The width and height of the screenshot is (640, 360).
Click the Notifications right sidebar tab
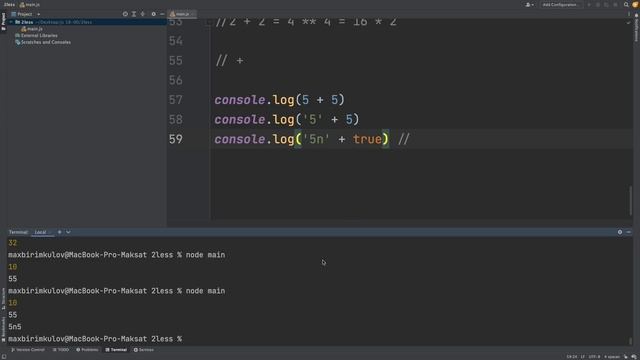[636, 28]
